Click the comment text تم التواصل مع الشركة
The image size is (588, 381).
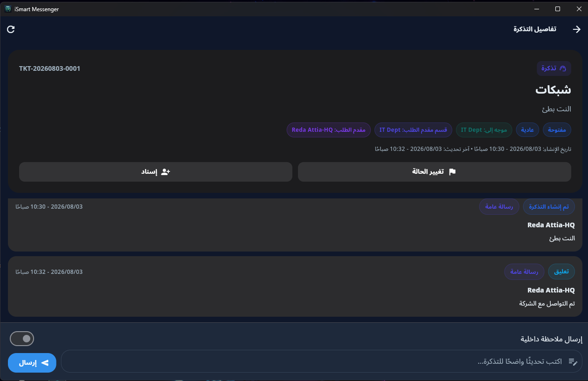[x=547, y=303]
